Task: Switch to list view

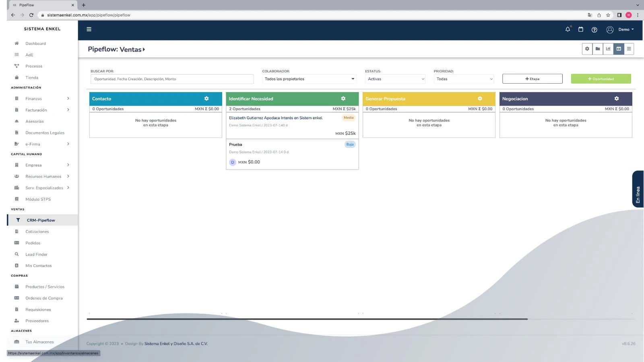Action: [629, 49]
